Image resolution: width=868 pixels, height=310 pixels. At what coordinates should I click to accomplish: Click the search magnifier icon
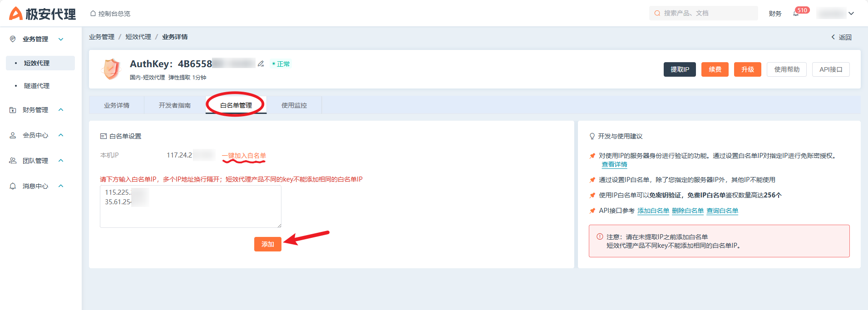tap(657, 13)
